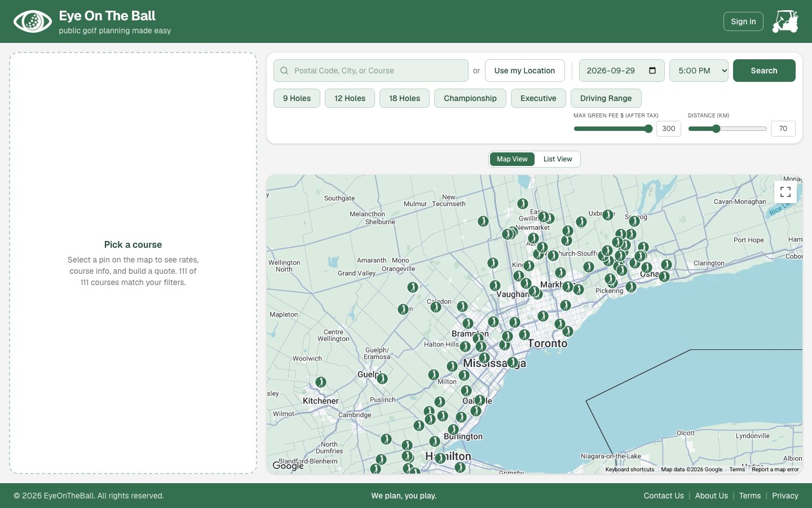
Task: Open the 5:00 PM time dropdown
Action: click(699, 71)
